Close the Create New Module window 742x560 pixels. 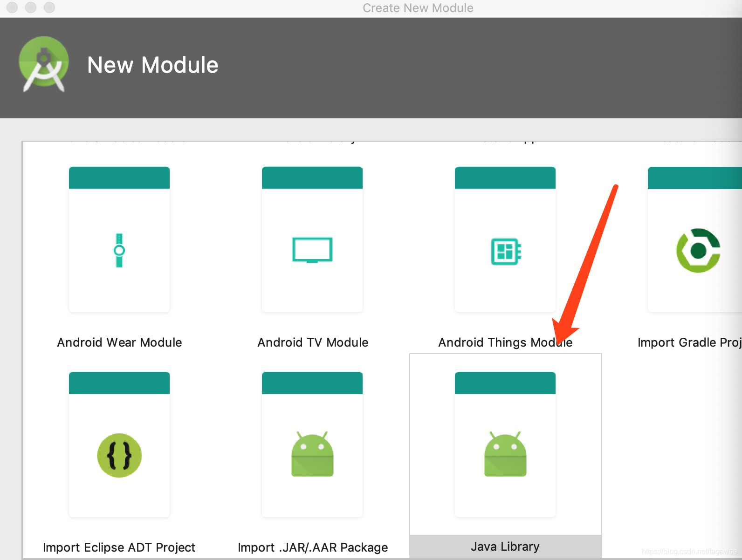coord(12,7)
